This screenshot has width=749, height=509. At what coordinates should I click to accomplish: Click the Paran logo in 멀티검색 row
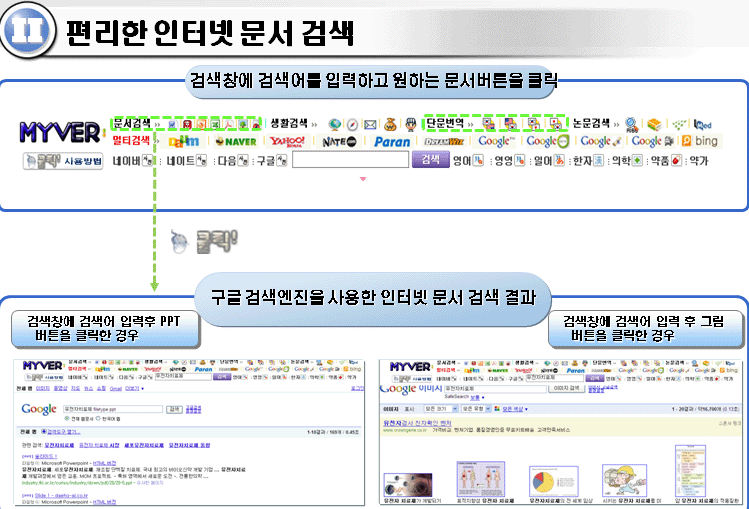(392, 142)
